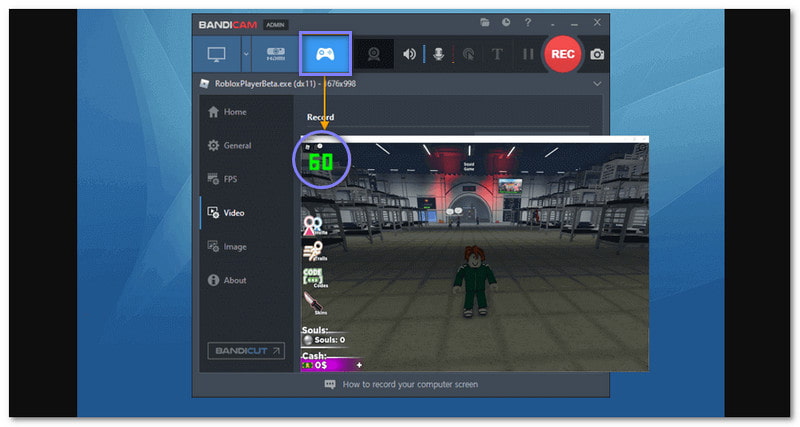Open scheduled recording clock icon

506,22
